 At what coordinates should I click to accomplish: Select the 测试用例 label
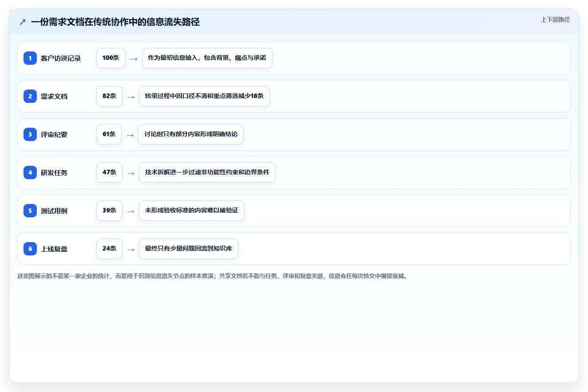tap(54, 211)
